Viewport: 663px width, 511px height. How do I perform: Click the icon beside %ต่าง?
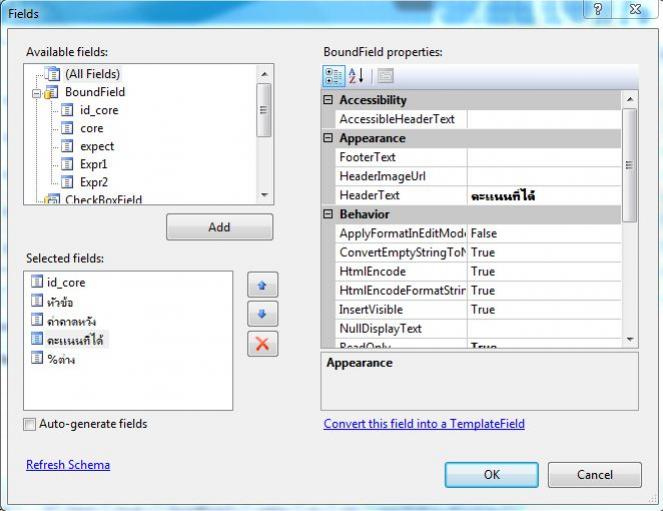coord(37,358)
